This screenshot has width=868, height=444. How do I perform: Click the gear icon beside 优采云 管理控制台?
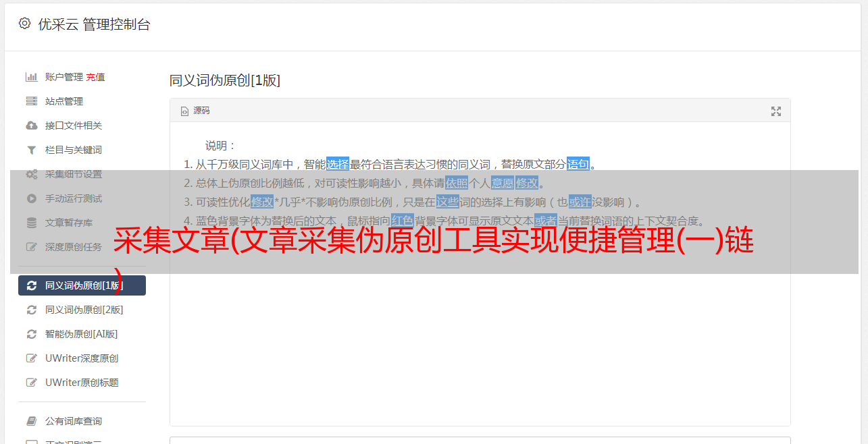tap(25, 24)
